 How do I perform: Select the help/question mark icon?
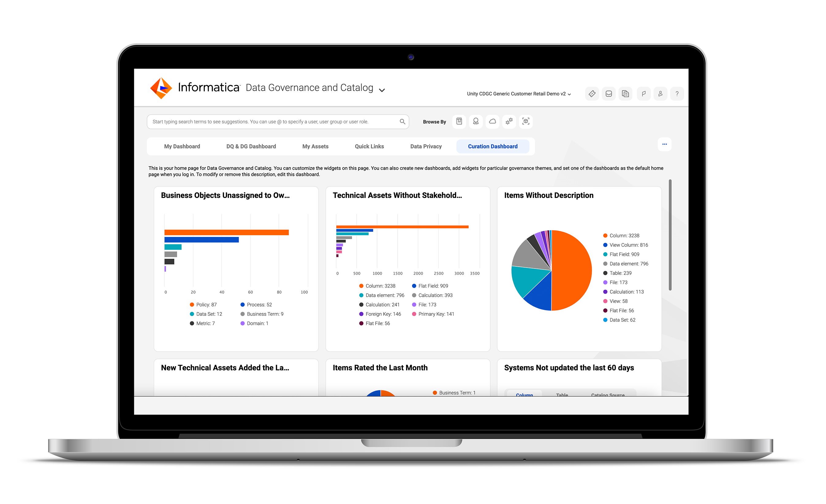click(677, 93)
